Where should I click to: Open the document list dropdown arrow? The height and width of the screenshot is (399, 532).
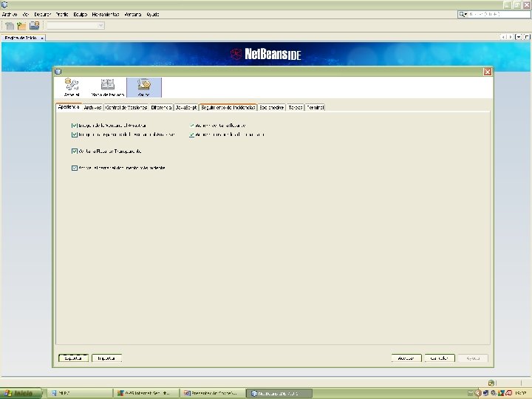(518, 37)
